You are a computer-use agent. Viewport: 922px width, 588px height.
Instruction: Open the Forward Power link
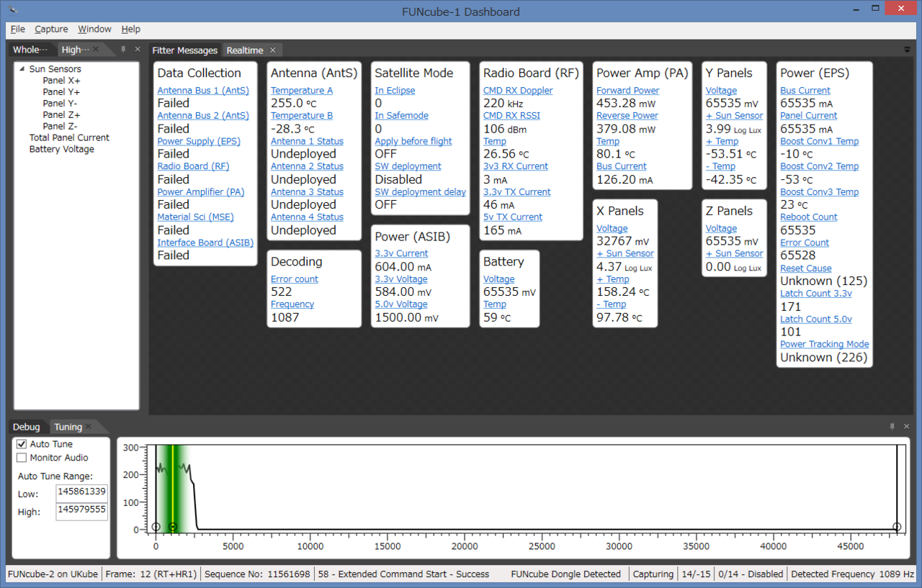click(628, 91)
